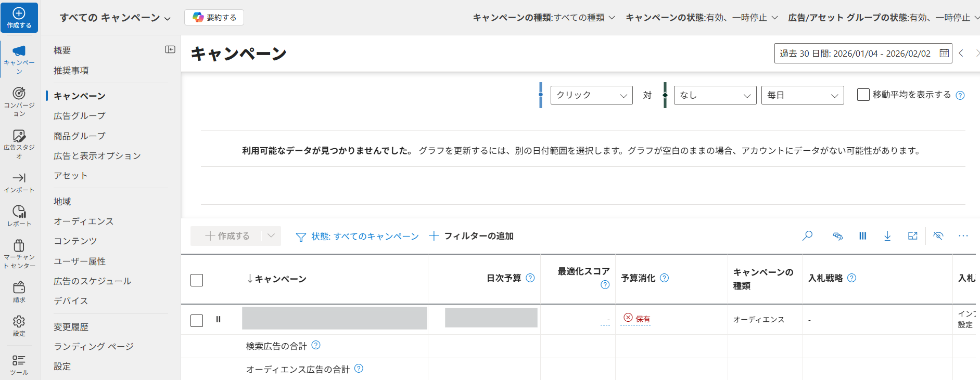The height and width of the screenshot is (380, 980).
Task: Select オーディエンス in the side menu
Action: coord(83,221)
